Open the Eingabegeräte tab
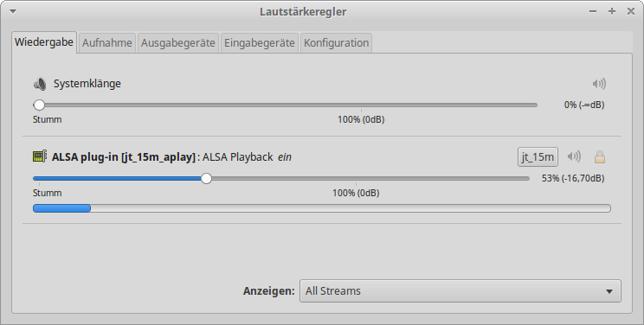The height and width of the screenshot is (325, 644). click(259, 43)
